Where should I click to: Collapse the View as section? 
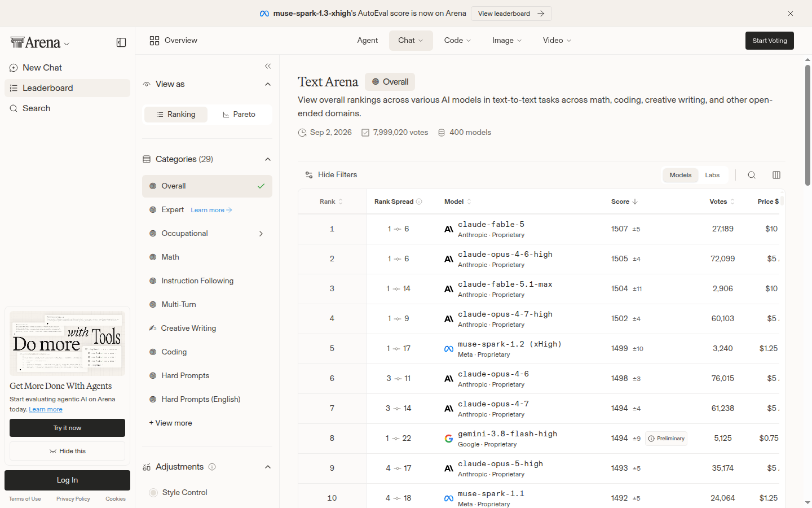pos(268,85)
